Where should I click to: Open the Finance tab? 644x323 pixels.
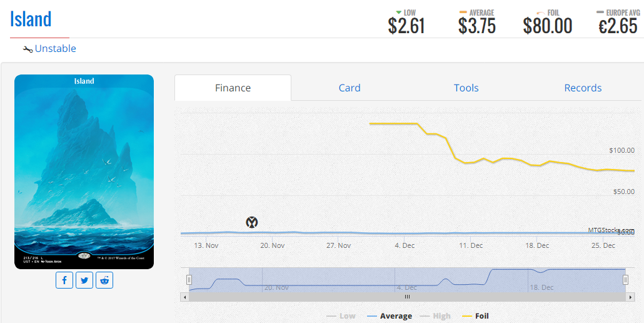click(x=233, y=88)
